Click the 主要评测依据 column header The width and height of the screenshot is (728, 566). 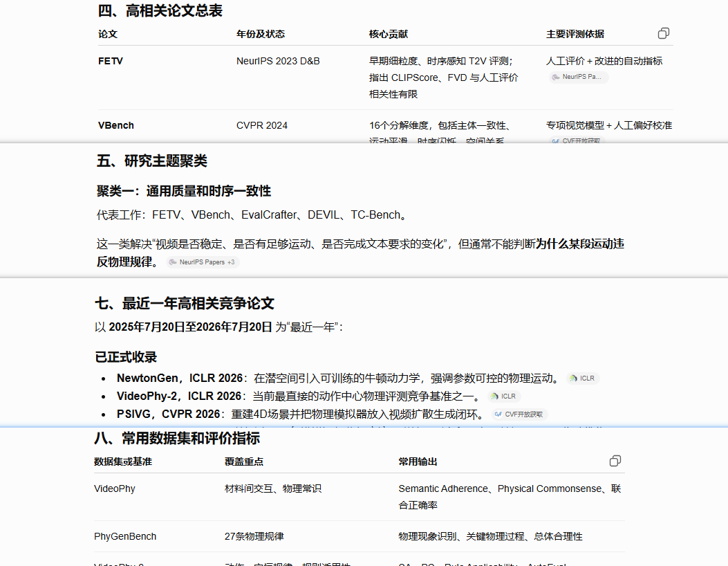point(575,34)
